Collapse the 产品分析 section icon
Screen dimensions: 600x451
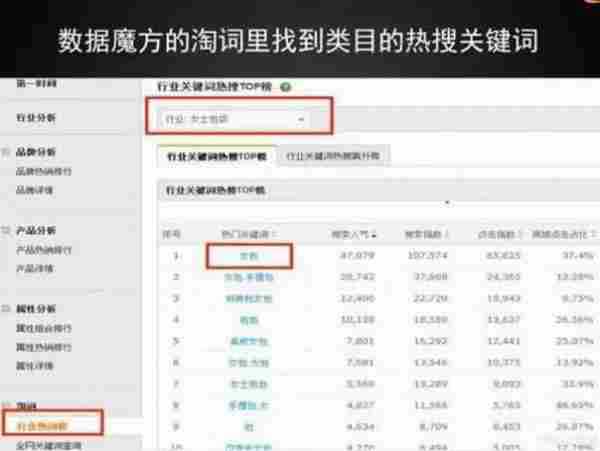[6, 231]
